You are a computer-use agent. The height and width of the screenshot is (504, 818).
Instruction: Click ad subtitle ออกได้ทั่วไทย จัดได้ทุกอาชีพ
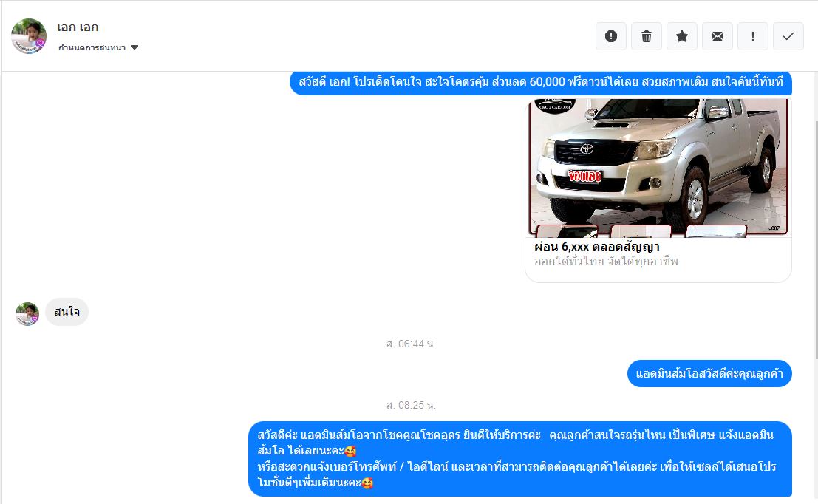(606, 262)
